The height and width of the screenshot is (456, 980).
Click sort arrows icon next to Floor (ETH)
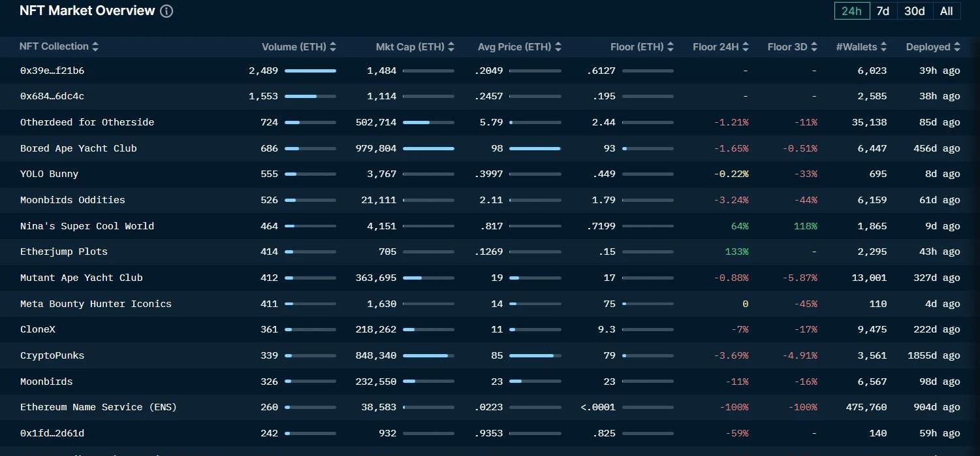click(x=671, y=47)
